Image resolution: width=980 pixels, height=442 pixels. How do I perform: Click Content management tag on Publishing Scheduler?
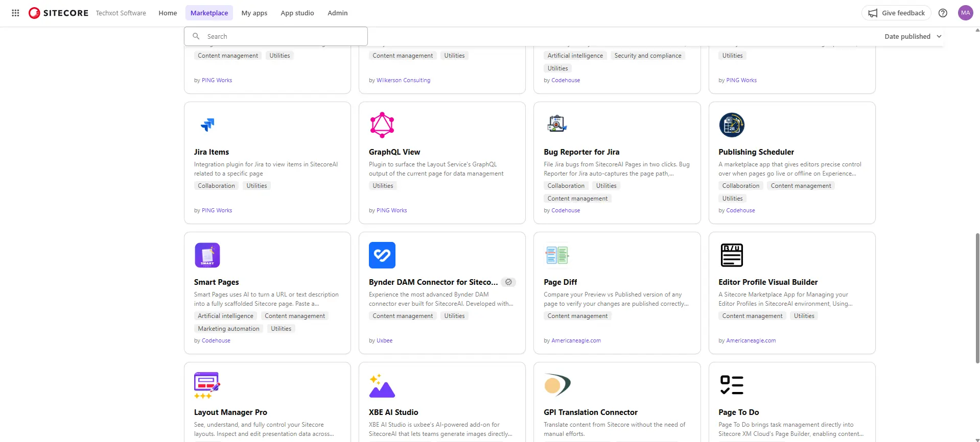[801, 186]
